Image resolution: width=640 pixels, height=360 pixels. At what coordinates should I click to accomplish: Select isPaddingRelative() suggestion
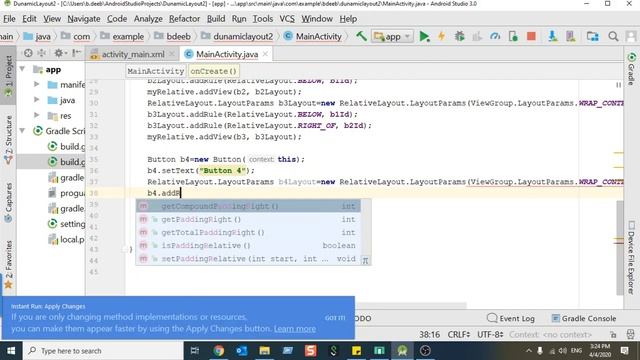[x=248, y=245]
